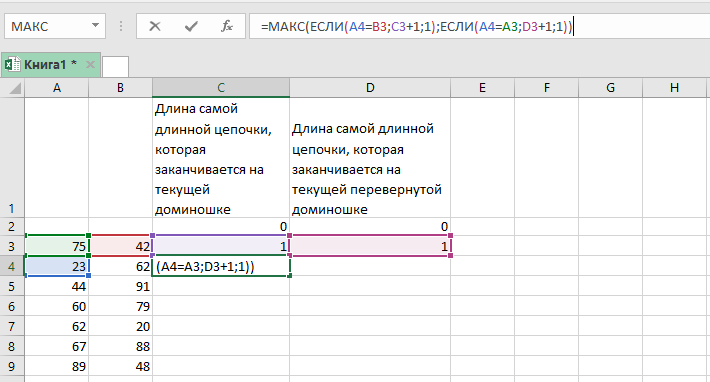Switch to Книга1 workbook tab
The height and width of the screenshot is (382, 710).
tap(50, 65)
